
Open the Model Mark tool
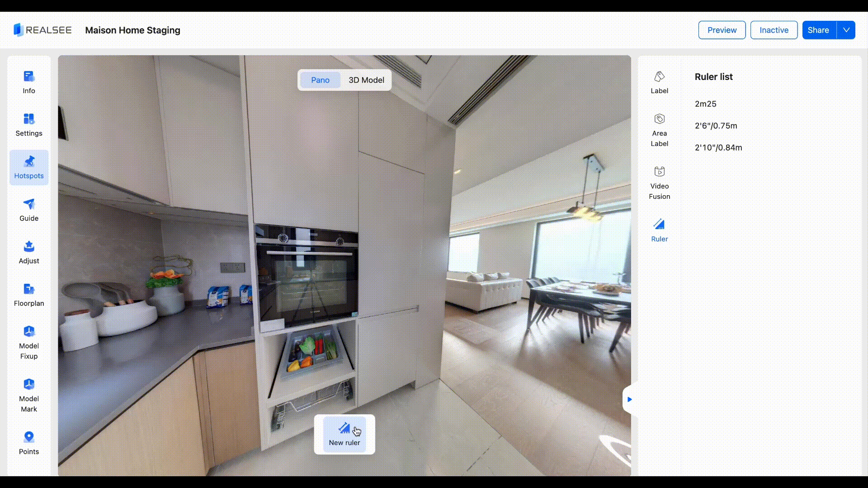29,395
